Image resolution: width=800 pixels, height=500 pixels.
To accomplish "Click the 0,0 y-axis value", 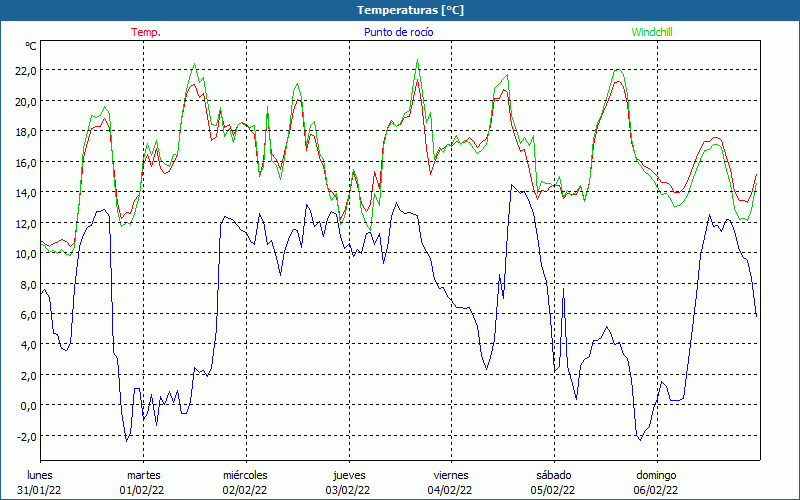I will point(29,406).
